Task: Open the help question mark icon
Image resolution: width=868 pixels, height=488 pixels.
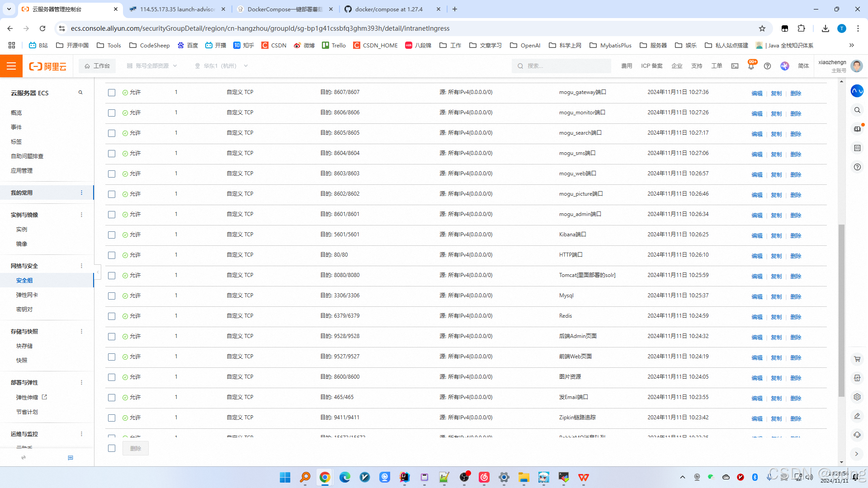Action: pyautogui.click(x=767, y=66)
